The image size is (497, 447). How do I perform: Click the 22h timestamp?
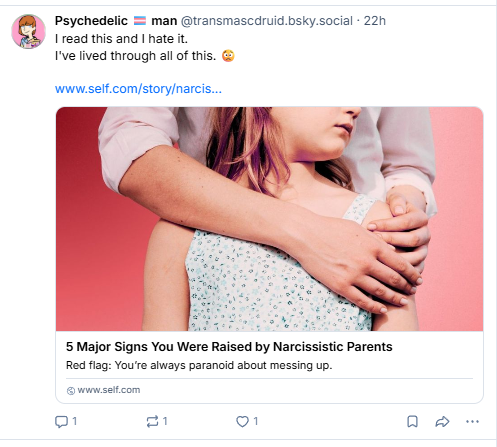(375, 21)
